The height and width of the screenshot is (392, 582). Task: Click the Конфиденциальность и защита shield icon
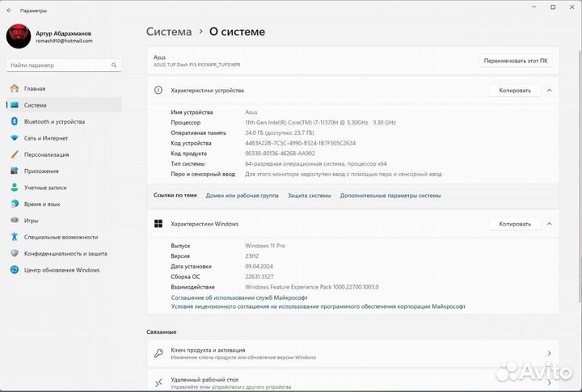pyautogui.click(x=15, y=253)
